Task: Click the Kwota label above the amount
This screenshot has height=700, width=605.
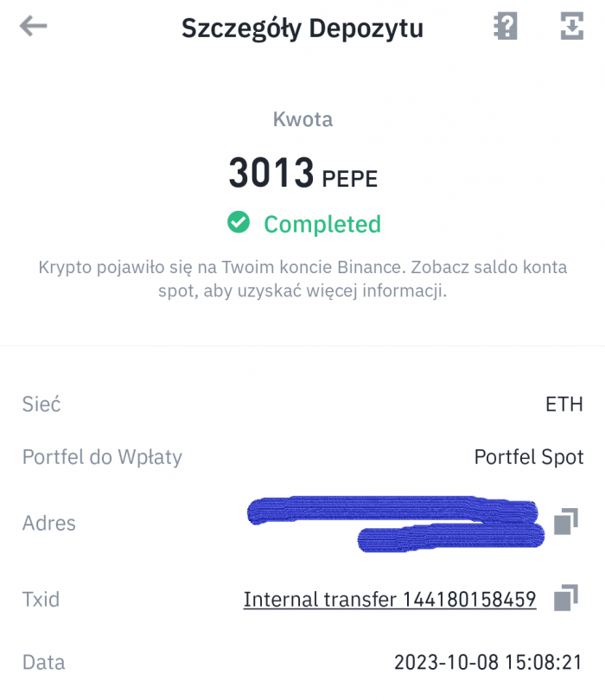Action: (x=302, y=119)
